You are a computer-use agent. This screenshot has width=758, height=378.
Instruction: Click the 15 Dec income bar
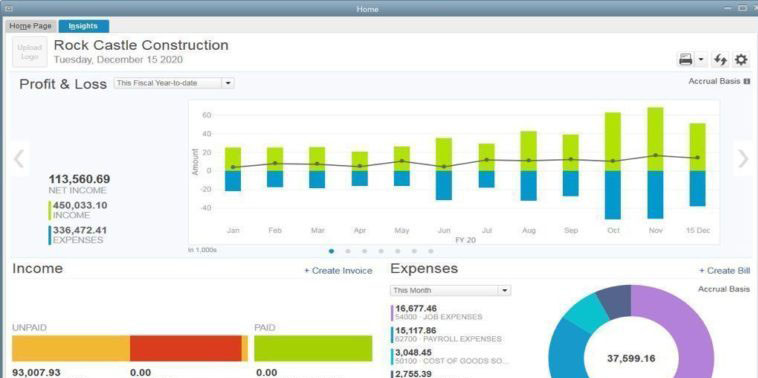697,147
